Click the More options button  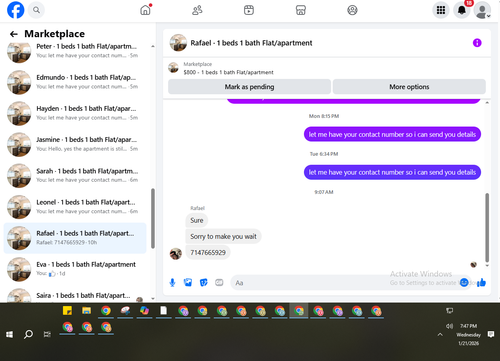click(409, 87)
